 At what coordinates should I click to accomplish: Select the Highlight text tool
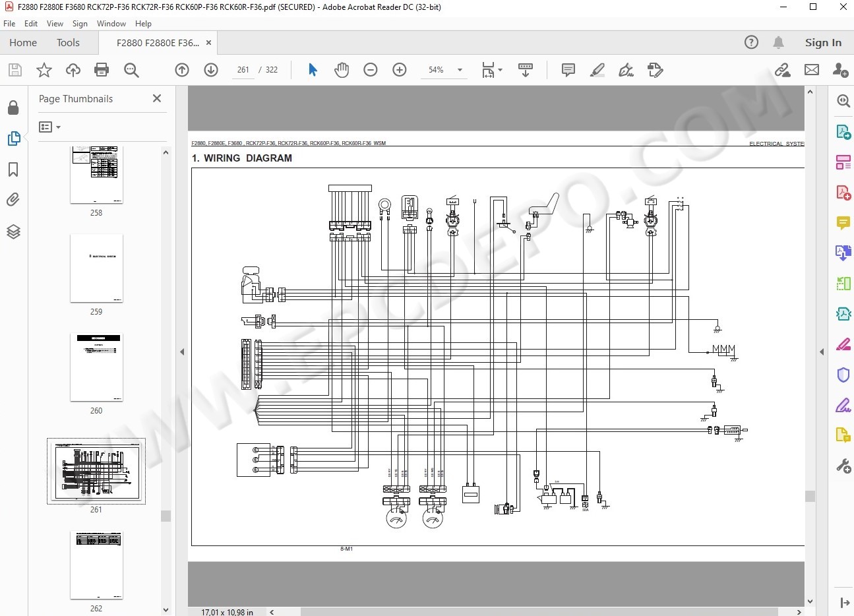click(x=597, y=70)
